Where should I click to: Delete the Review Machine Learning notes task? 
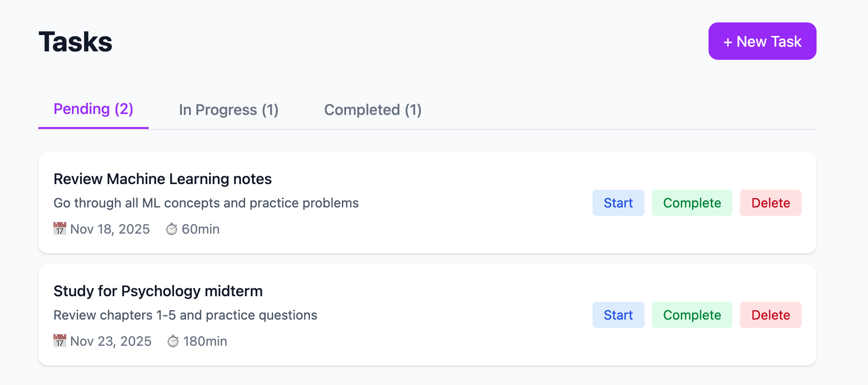[x=770, y=203]
